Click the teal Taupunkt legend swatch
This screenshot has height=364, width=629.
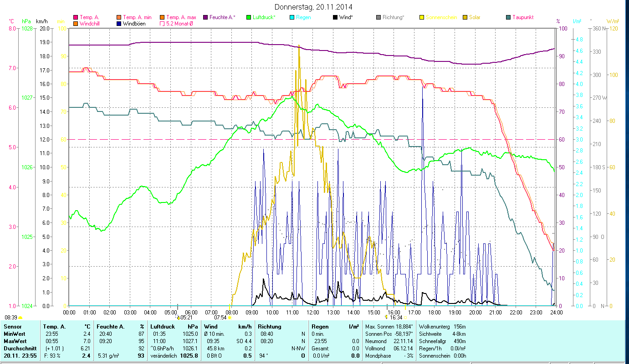(508, 18)
